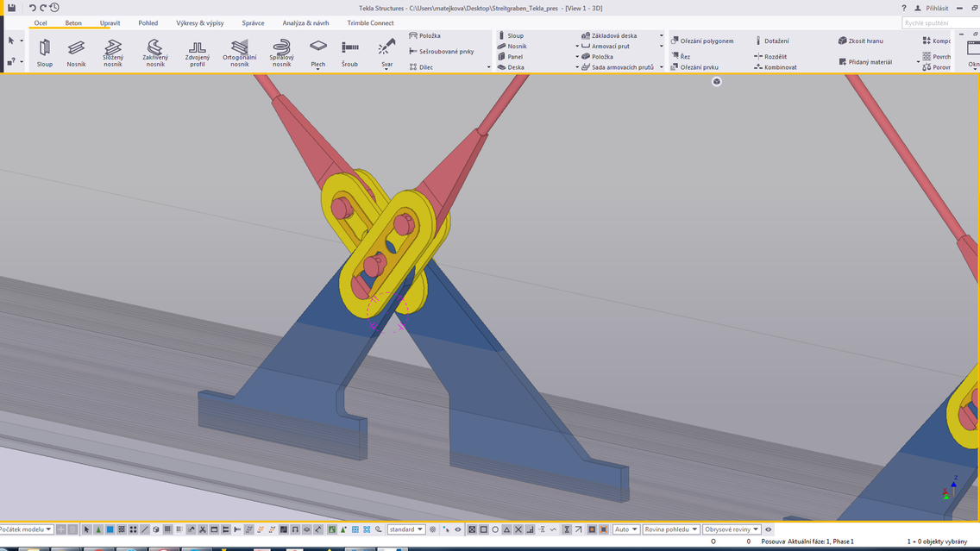Image resolution: width=980 pixels, height=551 pixels.
Task: Choose the Zakřivený nosník tool
Action: tap(155, 53)
